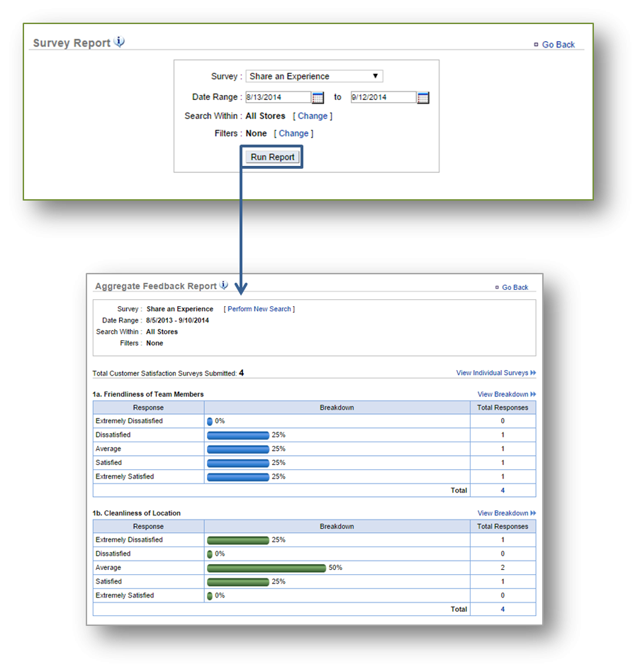Click the Perform New Search link
The height and width of the screenshot is (672, 640).
click(259, 309)
